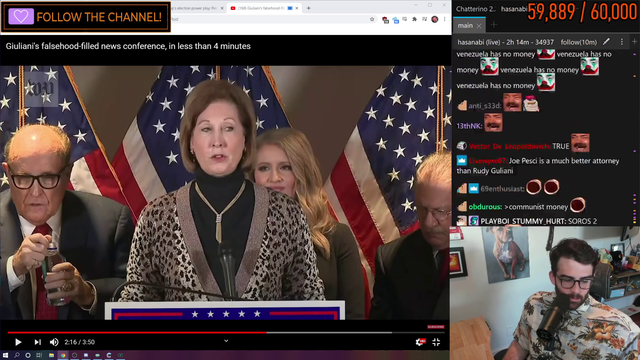
Task: Click the Chrome address bar
Action: coord(269,19)
